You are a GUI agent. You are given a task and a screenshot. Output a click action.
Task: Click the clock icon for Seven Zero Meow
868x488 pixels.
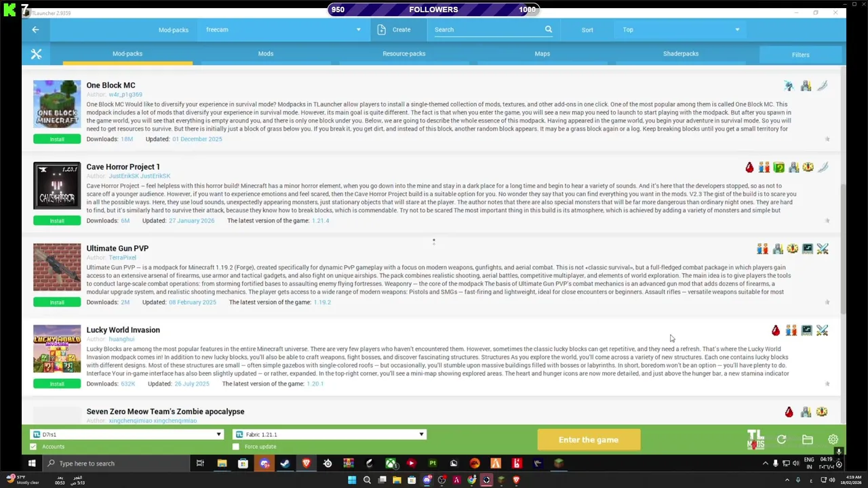[822, 411]
